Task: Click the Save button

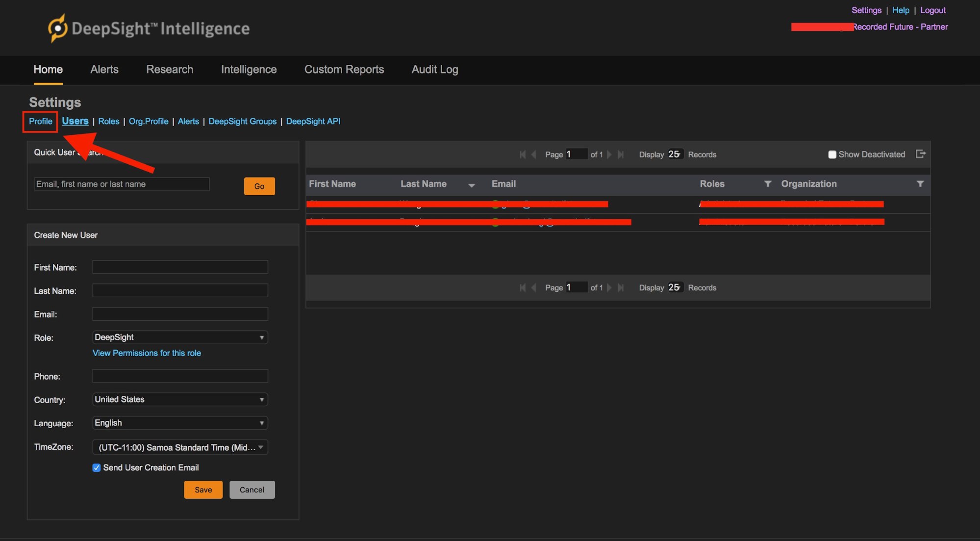Action: point(203,489)
